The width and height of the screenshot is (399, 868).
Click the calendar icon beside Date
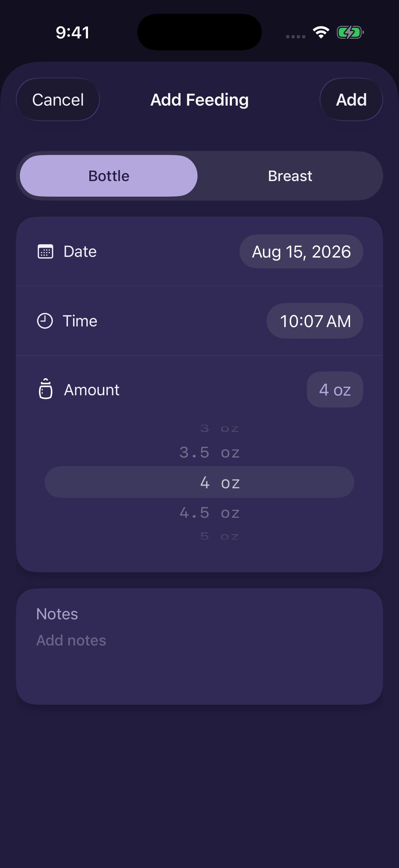(x=45, y=251)
